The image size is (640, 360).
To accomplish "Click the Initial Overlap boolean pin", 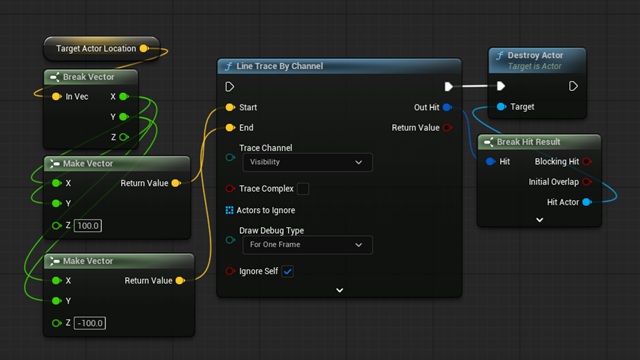I will tap(587, 182).
